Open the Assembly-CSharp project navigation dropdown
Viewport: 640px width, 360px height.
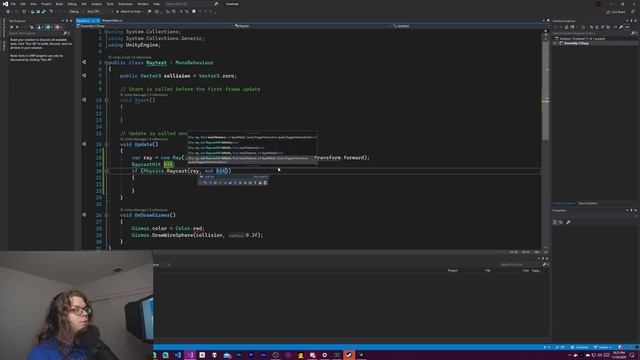pos(154,26)
